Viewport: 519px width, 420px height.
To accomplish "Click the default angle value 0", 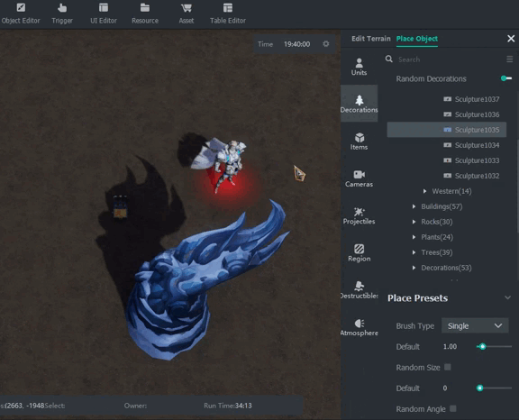I will point(445,388).
